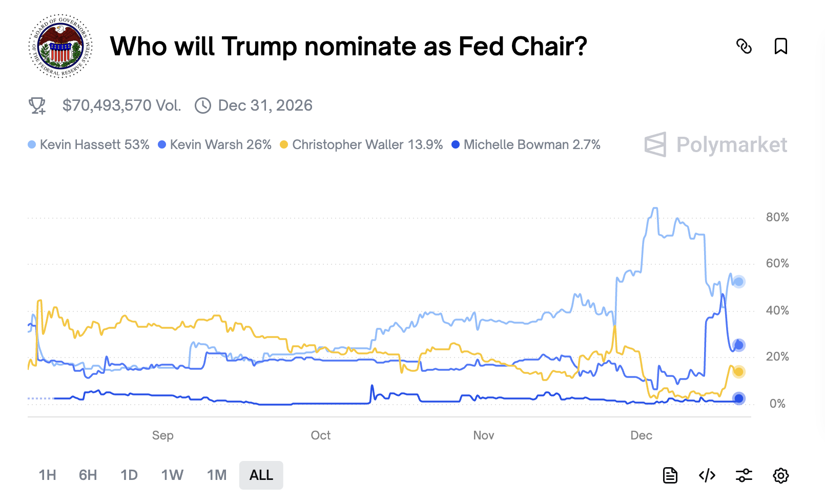Switch chart range to 1H
The height and width of the screenshot is (504, 825).
(48, 475)
